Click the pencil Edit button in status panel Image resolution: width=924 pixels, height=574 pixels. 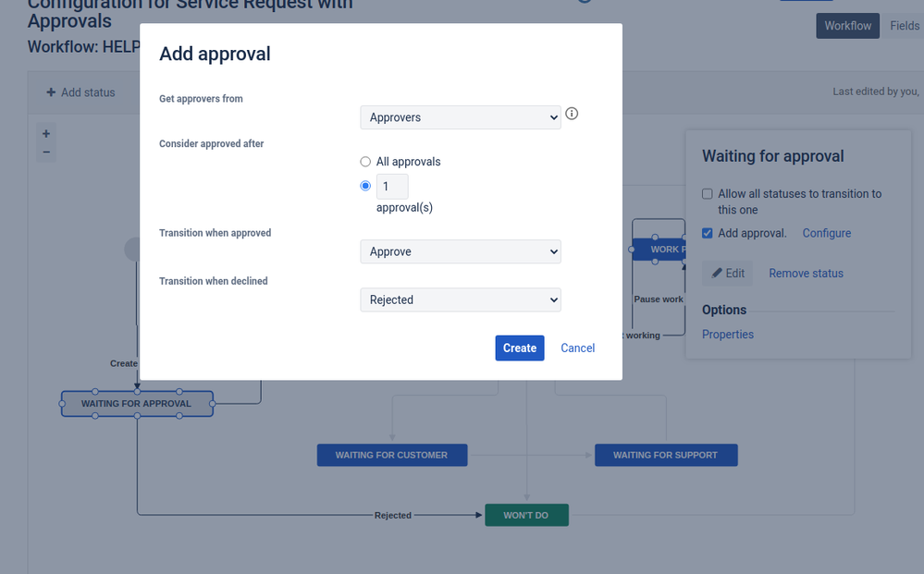(x=728, y=274)
